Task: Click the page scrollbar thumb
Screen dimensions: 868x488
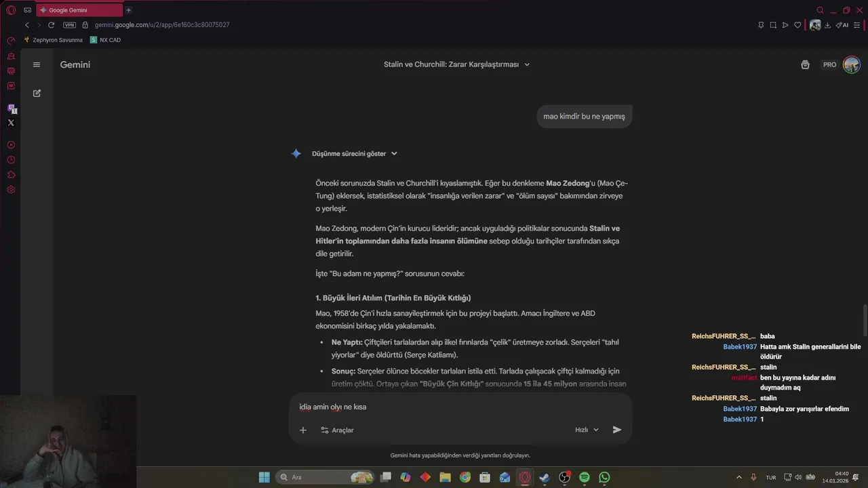Action: pos(865,321)
